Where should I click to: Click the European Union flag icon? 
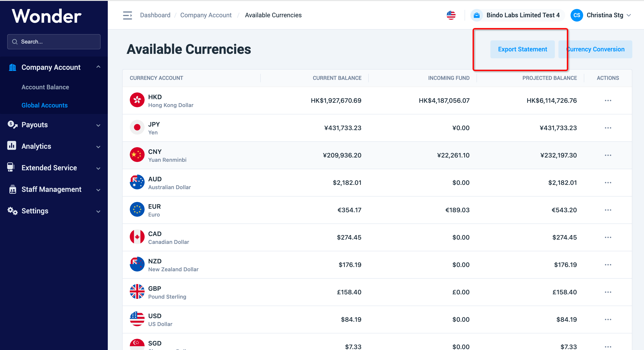137,209
